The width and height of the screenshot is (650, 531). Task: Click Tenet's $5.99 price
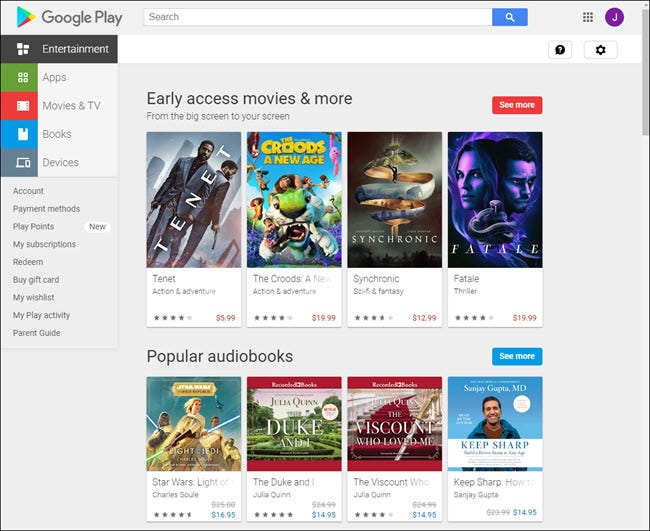[x=225, y=318]
